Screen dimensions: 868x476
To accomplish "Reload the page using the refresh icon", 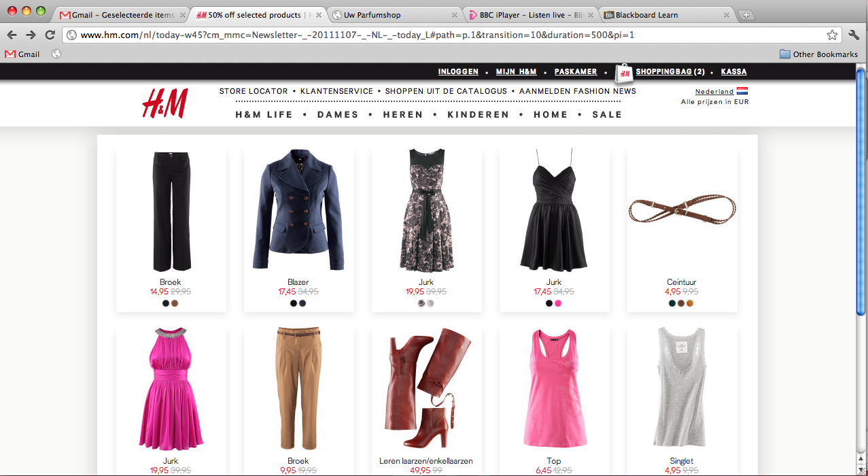I will [x=48, y=34].
